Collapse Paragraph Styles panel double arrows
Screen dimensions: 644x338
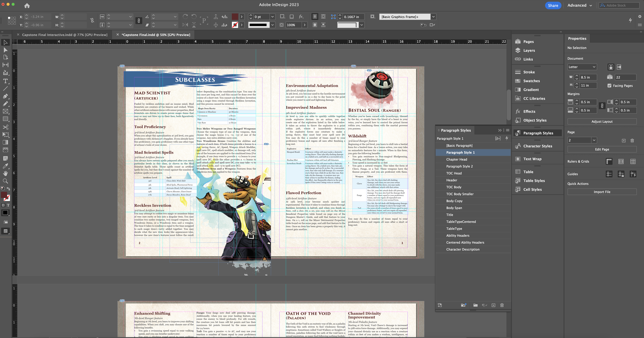tap(500, 130)
